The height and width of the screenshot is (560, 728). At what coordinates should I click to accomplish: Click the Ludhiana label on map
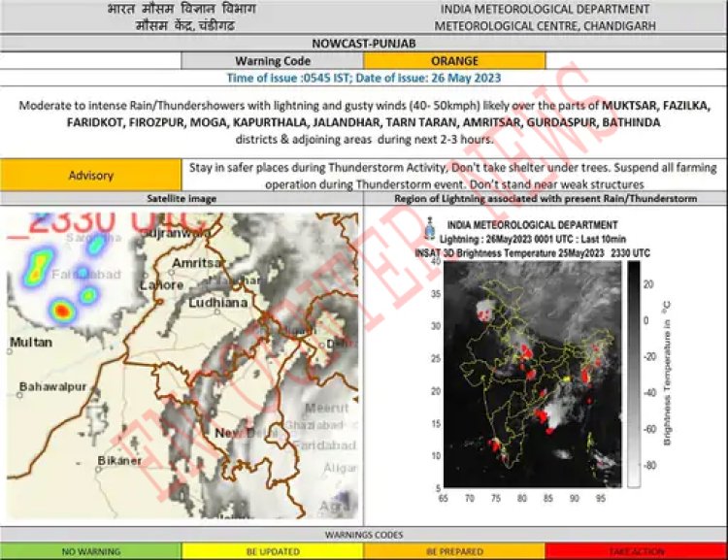pyautogui.click(x=217, y=303)
